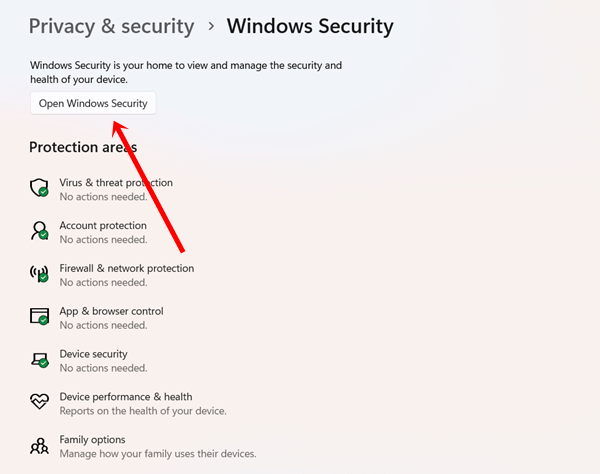Click the Firewall & network protection antenna icon
This screenshot has width=600, height=474.
pyautogui.click(x=40, y=274)
